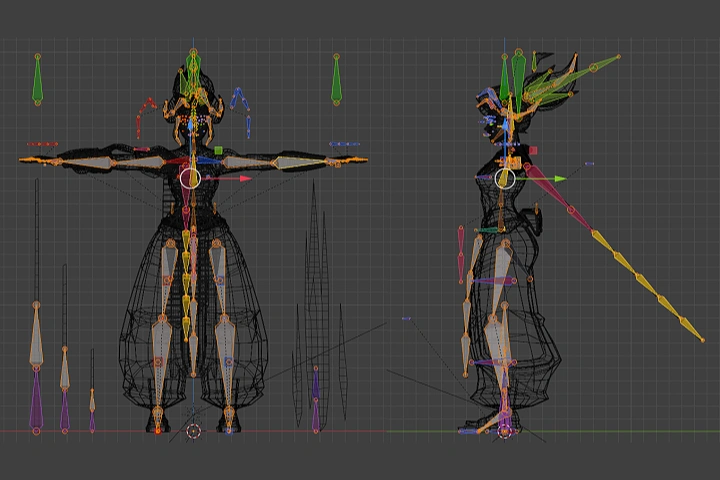720x480 pixels.
Task: Select the gray upper arm bone on red-shoulder side
Action: point(138,162)
